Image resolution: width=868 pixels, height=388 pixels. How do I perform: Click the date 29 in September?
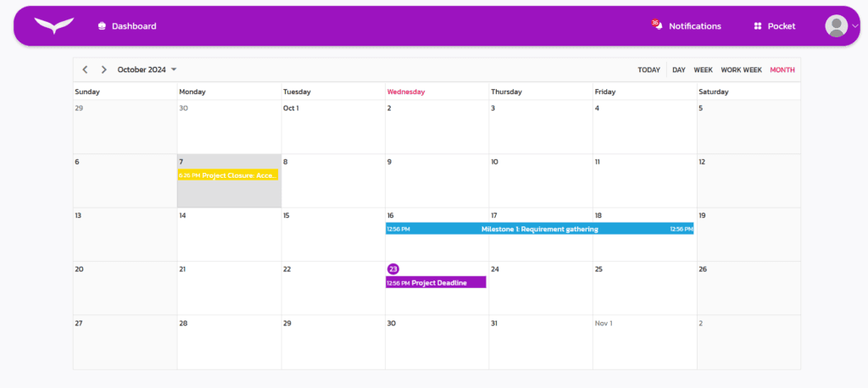tap(79, 108)
